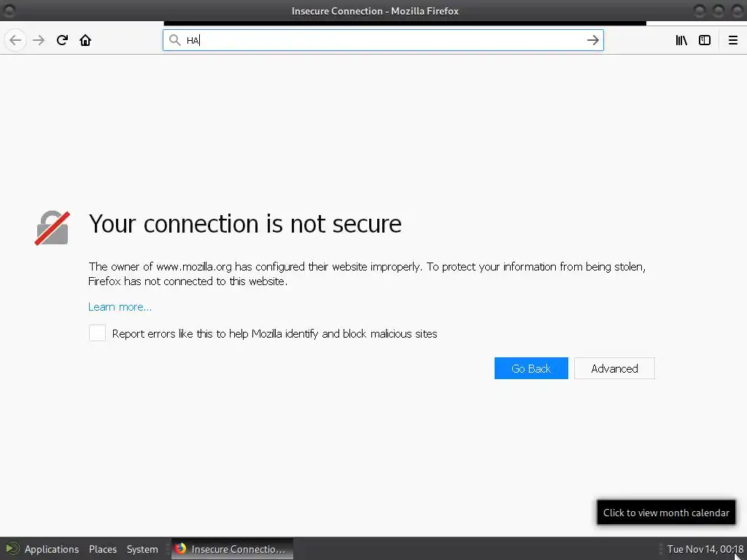The image size is (747, 560).
Task: Open the System menu
Action: click(x=142, y=549)
